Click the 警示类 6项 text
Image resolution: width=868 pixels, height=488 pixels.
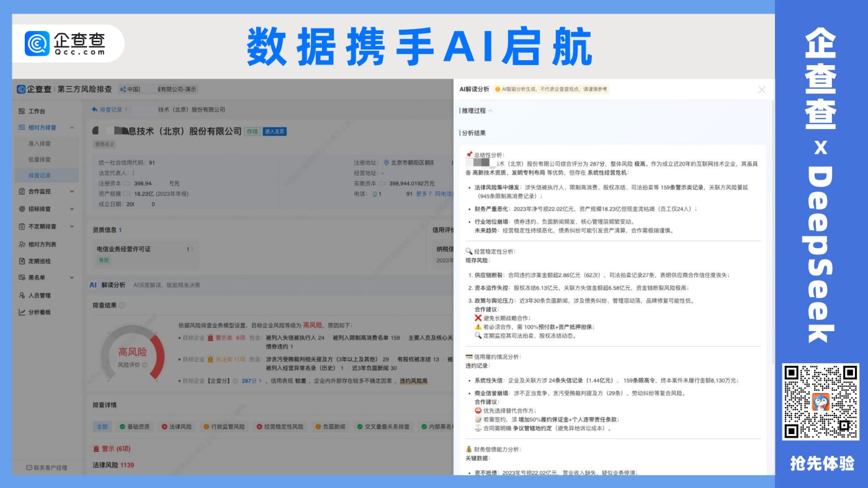(x=230, y=338)
